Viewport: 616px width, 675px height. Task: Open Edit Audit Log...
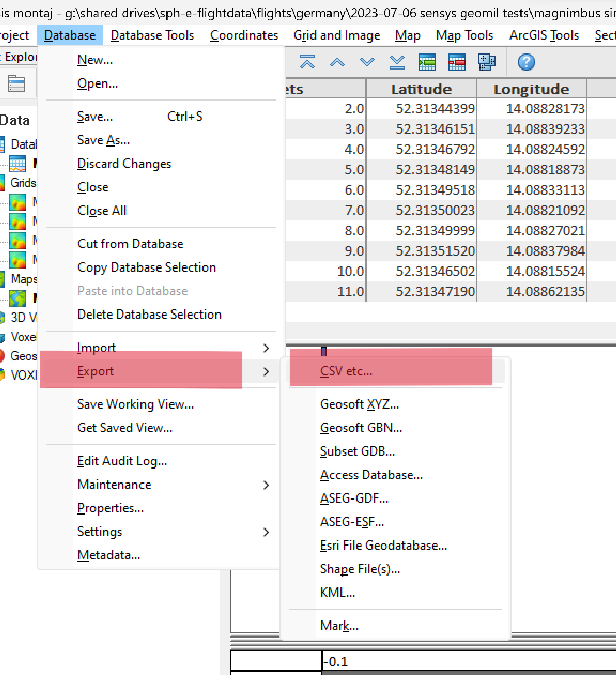122,461
